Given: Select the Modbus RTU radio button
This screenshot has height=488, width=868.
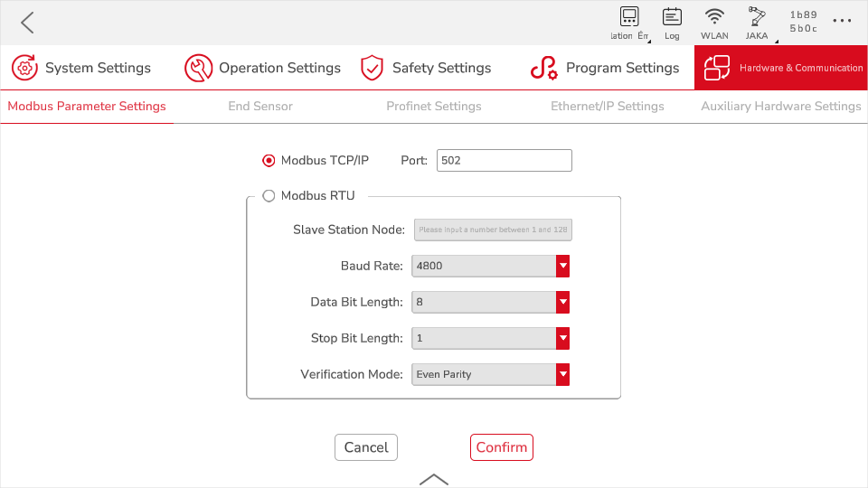Looking at the screenshot, I should coord(269,196).
